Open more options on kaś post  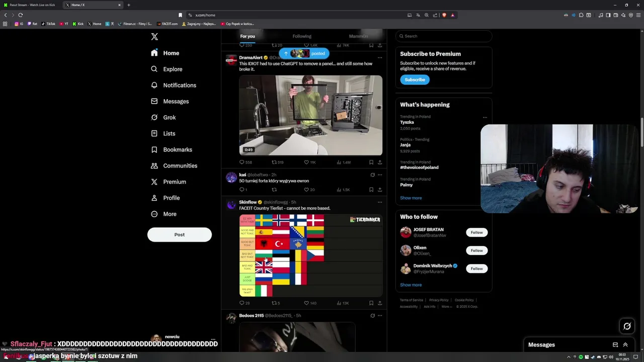pos(380,175)
